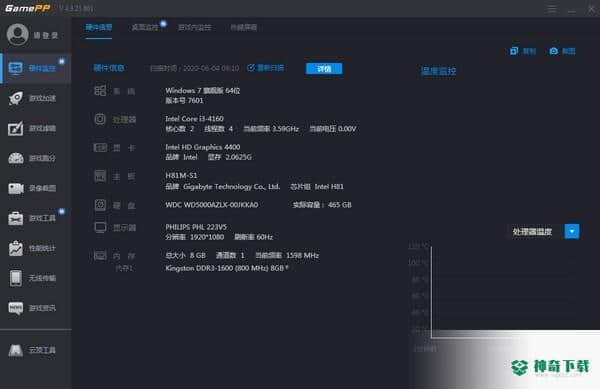This screenshot has width=600, height=389.
Task: Open the hamburger menu in title bar
Action: click(551, 9)
